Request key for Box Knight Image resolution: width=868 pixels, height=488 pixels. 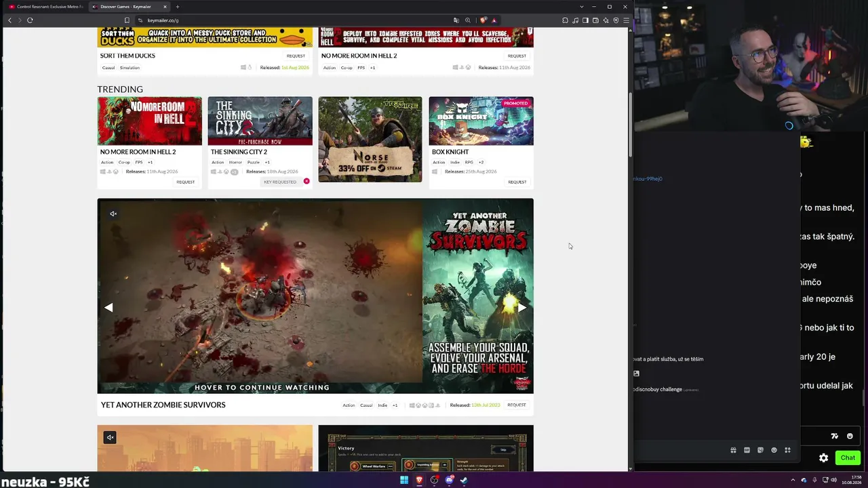[517, 182]
